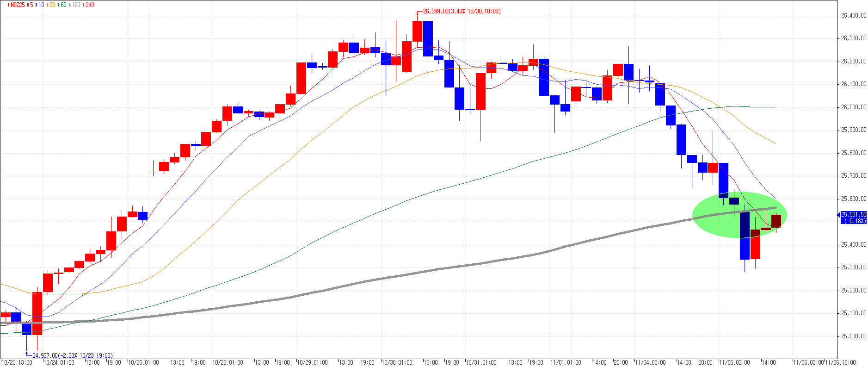Viewport: 868px width, 367px height.
Task: Click the high annotation 26,399.00(3.40% 10/30,10:00)
Action: pos(462,12)
